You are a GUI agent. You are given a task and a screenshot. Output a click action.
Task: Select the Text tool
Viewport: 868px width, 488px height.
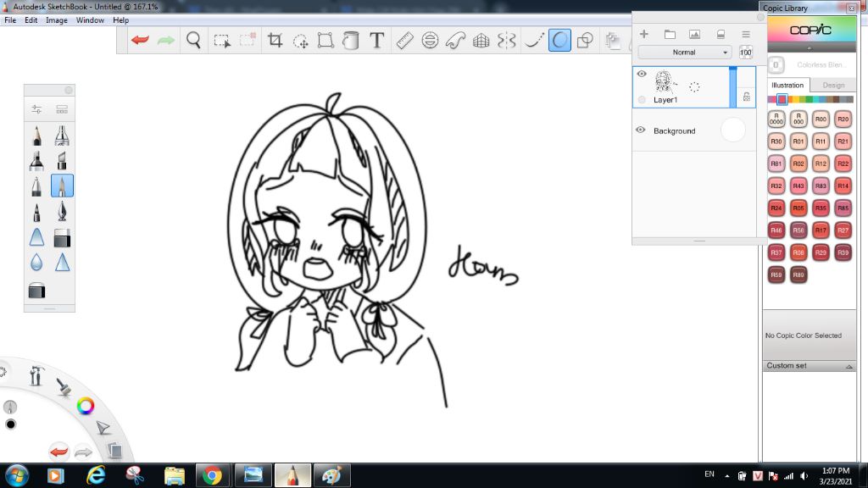click(x=376, y=40)
